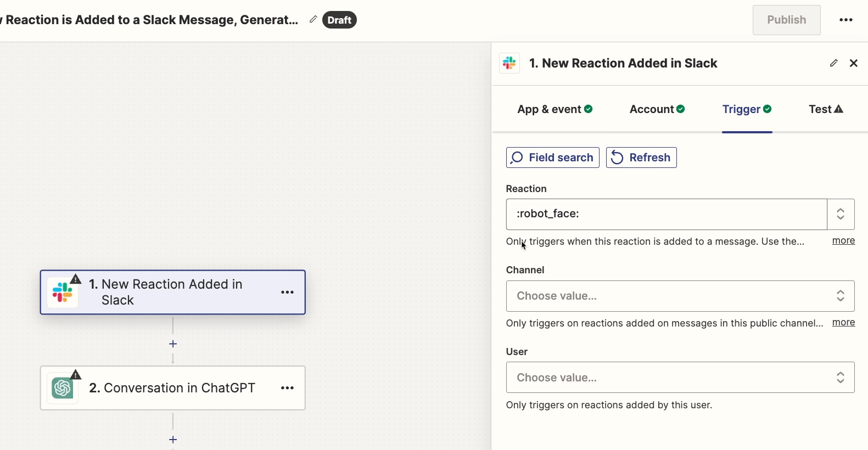Open the User dropdown

coord(680,378)
